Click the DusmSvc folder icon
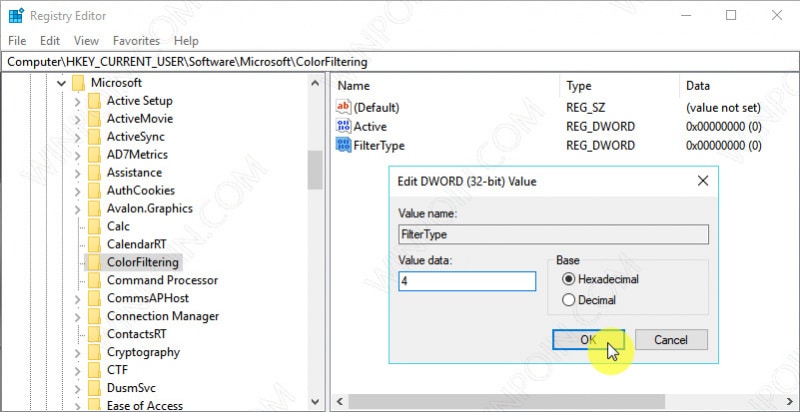Viewport: 800px width, 412px height. point(94,388)
